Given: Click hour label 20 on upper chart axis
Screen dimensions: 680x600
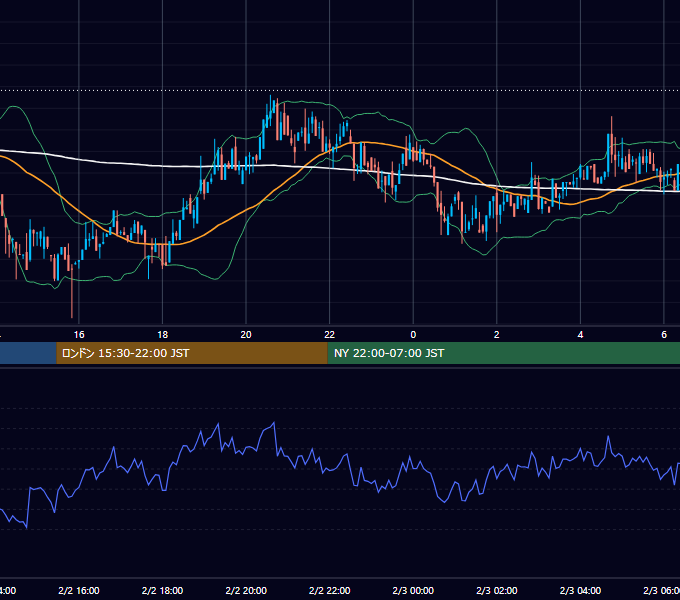Looking at the screenshot, I should pos(246,335).
